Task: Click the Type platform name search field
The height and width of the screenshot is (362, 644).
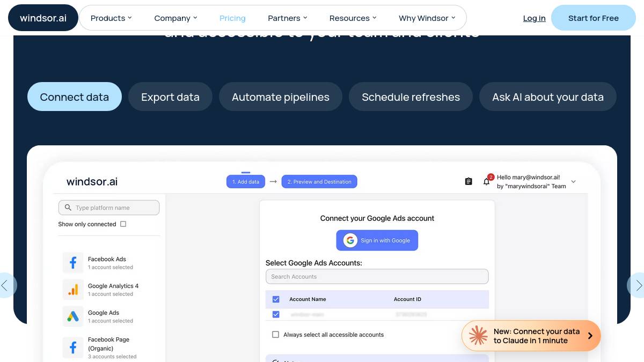Action: 109,208
